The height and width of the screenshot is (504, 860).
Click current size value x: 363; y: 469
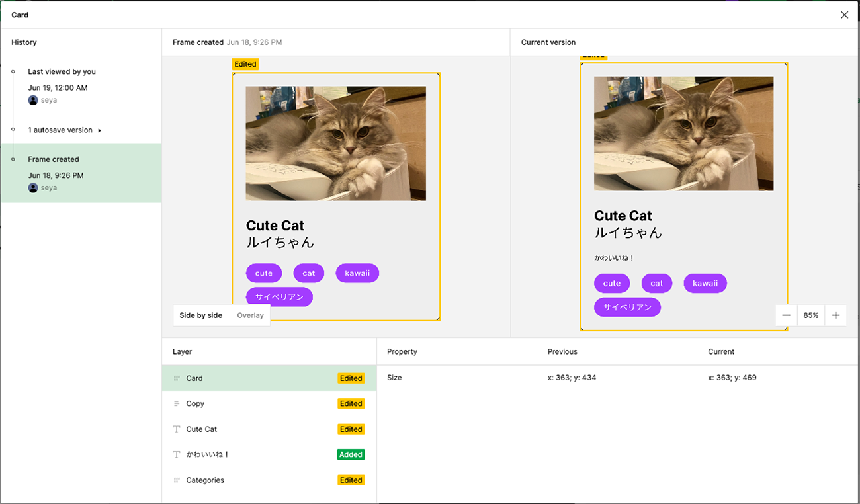click(x=732, y=378)
